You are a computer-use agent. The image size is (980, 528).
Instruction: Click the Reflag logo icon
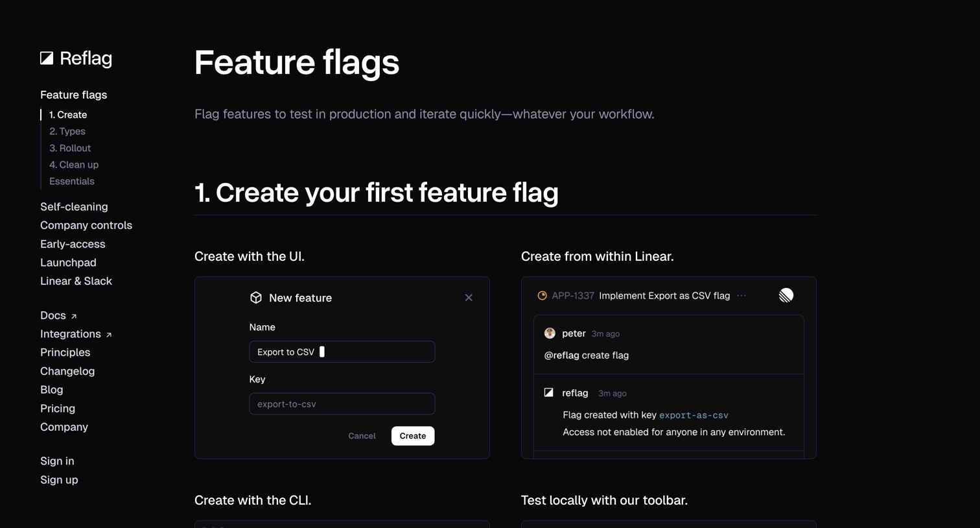tap(47, 58)
